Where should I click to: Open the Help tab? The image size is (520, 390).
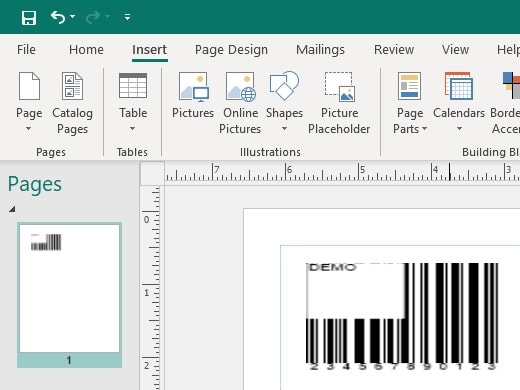tap(508, 50)
